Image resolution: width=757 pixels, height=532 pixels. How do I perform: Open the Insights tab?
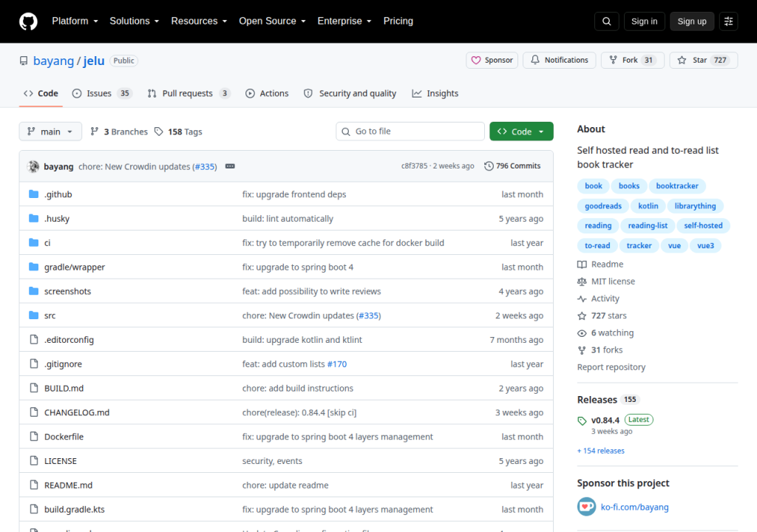[x=435, y=93]
